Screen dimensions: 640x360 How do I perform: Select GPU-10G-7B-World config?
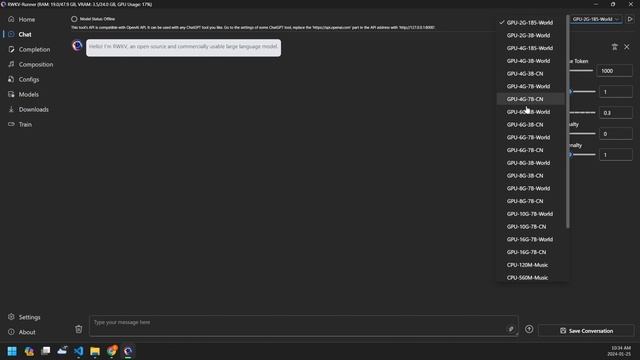click(530, 214)
